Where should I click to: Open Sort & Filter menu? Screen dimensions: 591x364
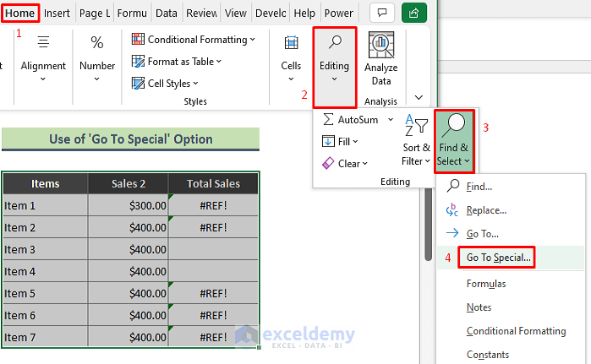coord(416,140)
